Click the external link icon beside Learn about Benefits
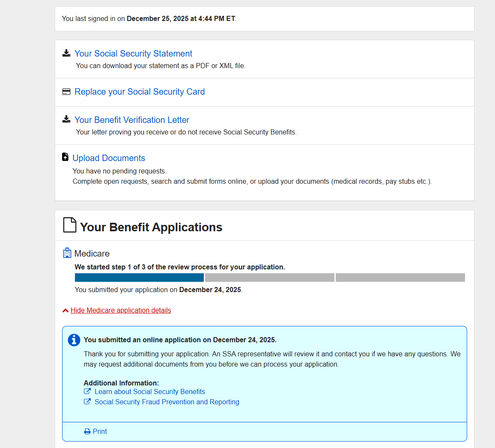This screenshot has width=495, height=448. pyautogui.click(x=87, y=391)
